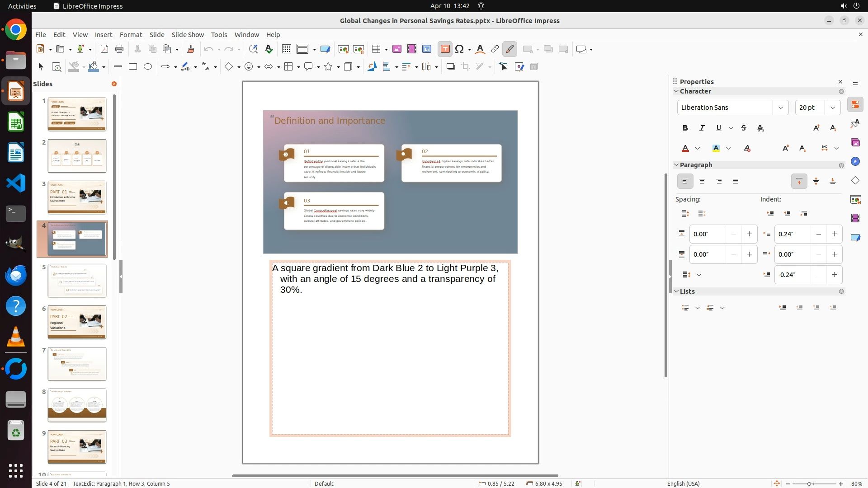Open sidebar Gallery panel icon
The height and width of the screenshot is (488, 868).
pos(855,143)
